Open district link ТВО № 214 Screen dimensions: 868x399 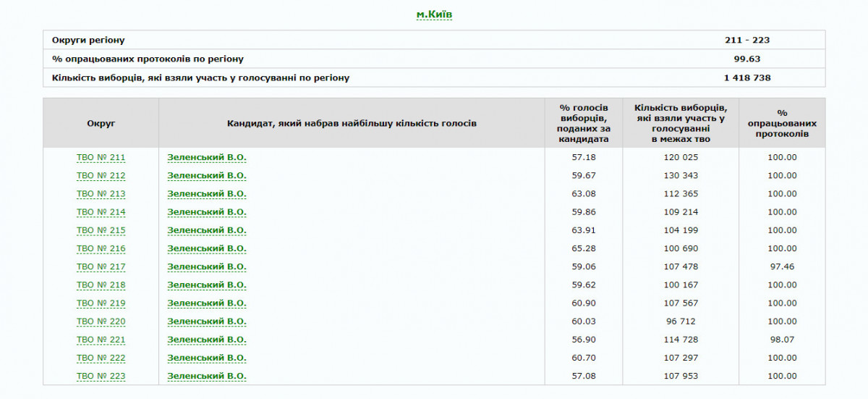pyautogui.click(x=101, y=212)
